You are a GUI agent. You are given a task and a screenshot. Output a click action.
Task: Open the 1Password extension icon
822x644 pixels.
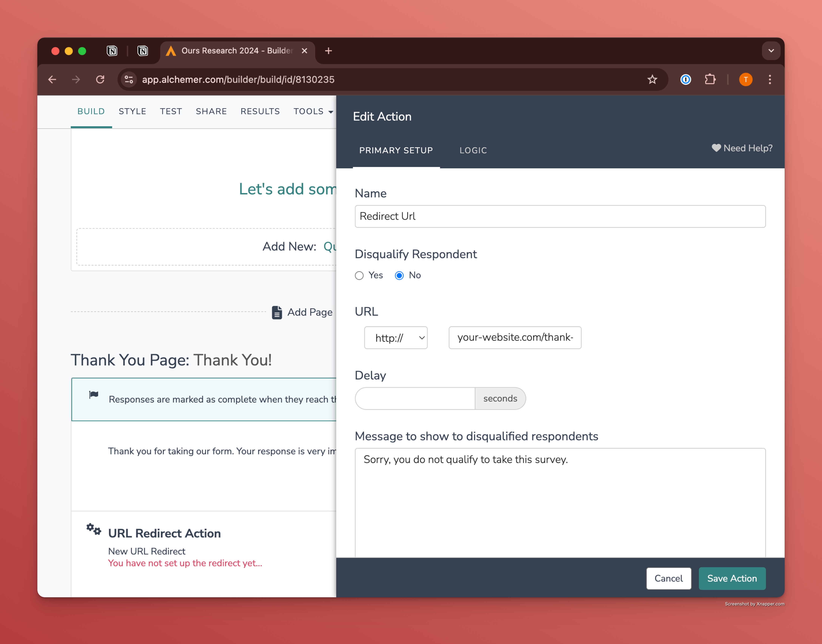tap(685, 80)
